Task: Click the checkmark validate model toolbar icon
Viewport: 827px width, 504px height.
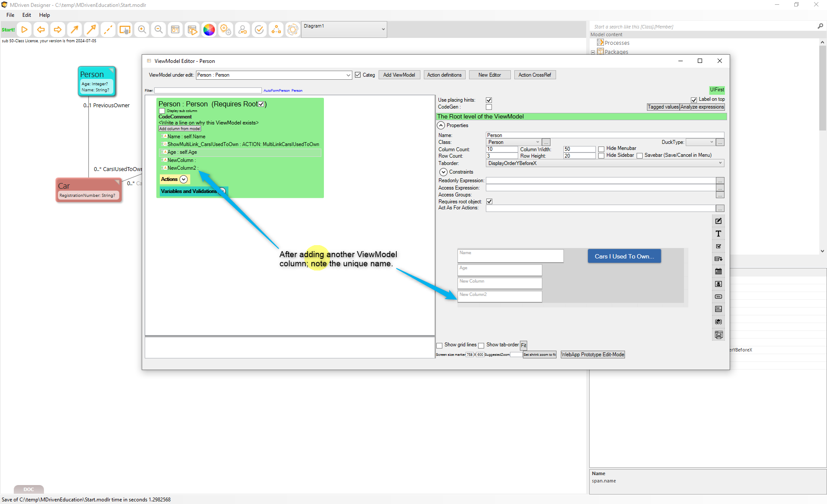Action: pyautogui.click(x=259, y=30)
